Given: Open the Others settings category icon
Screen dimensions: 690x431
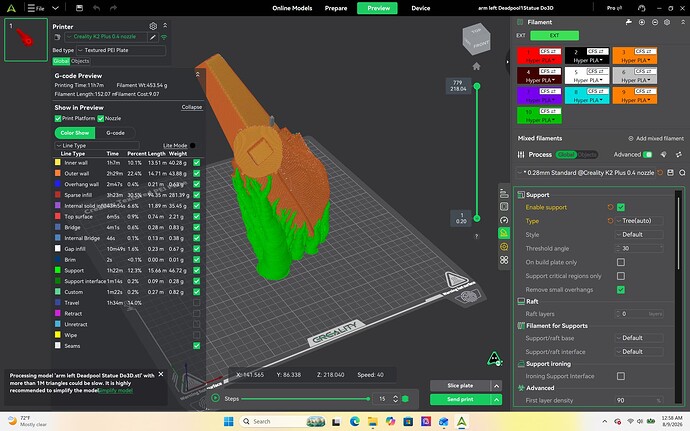Looking at the screenshot, I should [504, 247].
